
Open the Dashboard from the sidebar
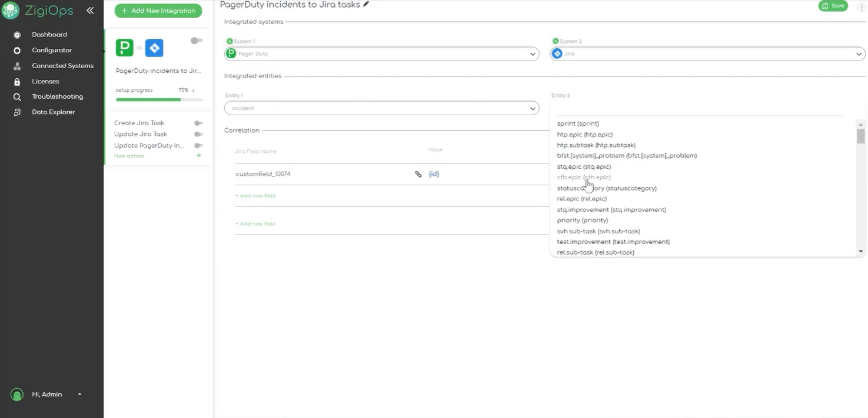tap(49, 34)
